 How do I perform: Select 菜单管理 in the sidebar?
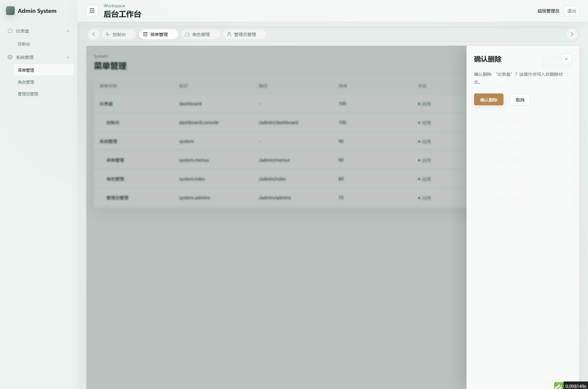point(44,70)
